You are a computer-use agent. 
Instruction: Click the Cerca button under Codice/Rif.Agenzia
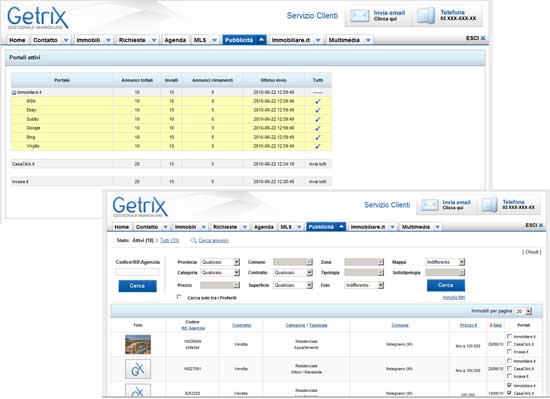coord(138,286)
